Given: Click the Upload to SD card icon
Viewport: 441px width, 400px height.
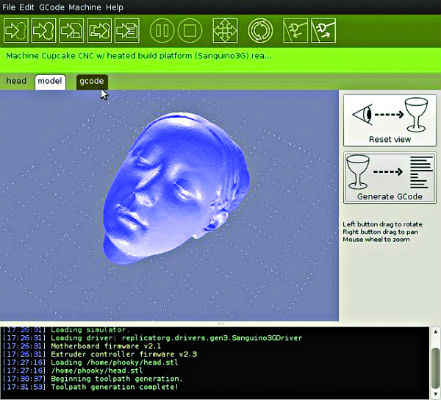Looking at the screenshot, I should click(x=71, y=31).
